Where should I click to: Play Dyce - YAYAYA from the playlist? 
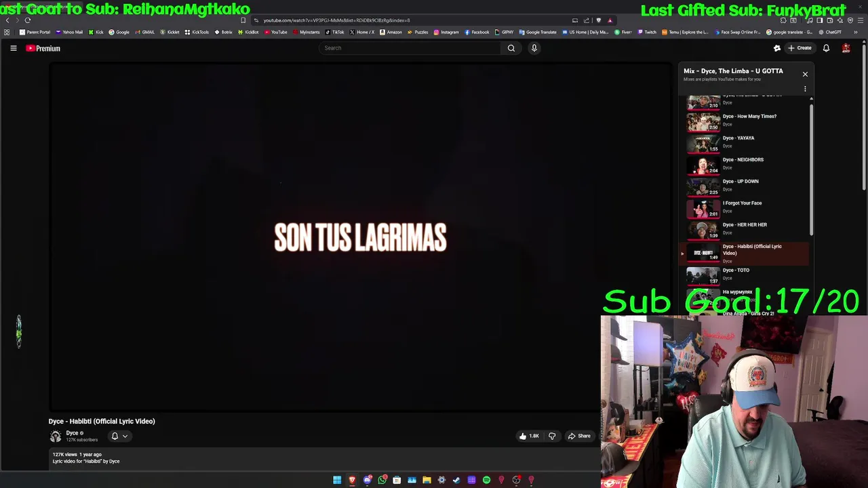[x=746, y=142]
